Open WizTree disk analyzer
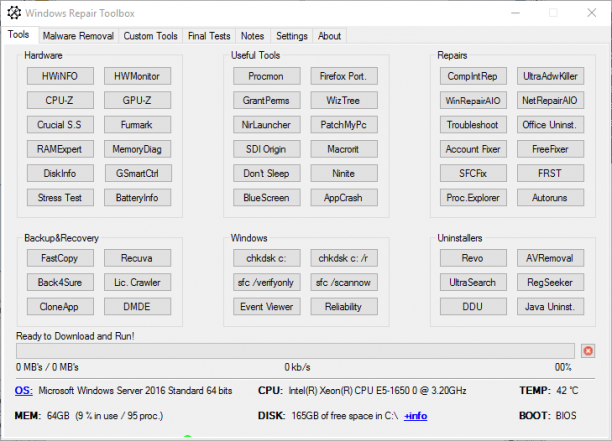The width and height of the screenshot is (612, 441). tap(344, 100)
